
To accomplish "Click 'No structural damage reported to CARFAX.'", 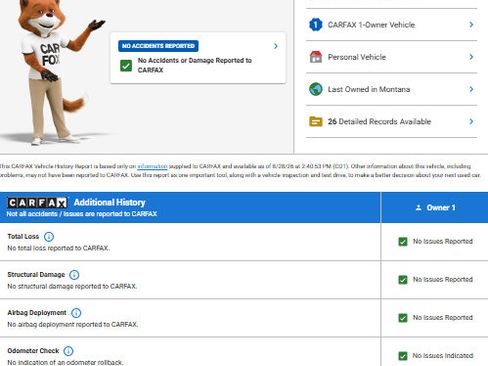I will (x=72, y=286).
